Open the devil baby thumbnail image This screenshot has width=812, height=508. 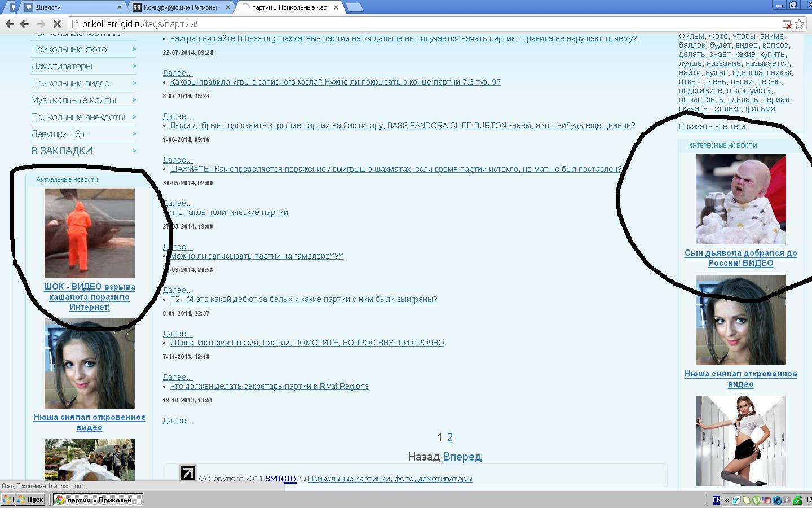click(741, 199)
